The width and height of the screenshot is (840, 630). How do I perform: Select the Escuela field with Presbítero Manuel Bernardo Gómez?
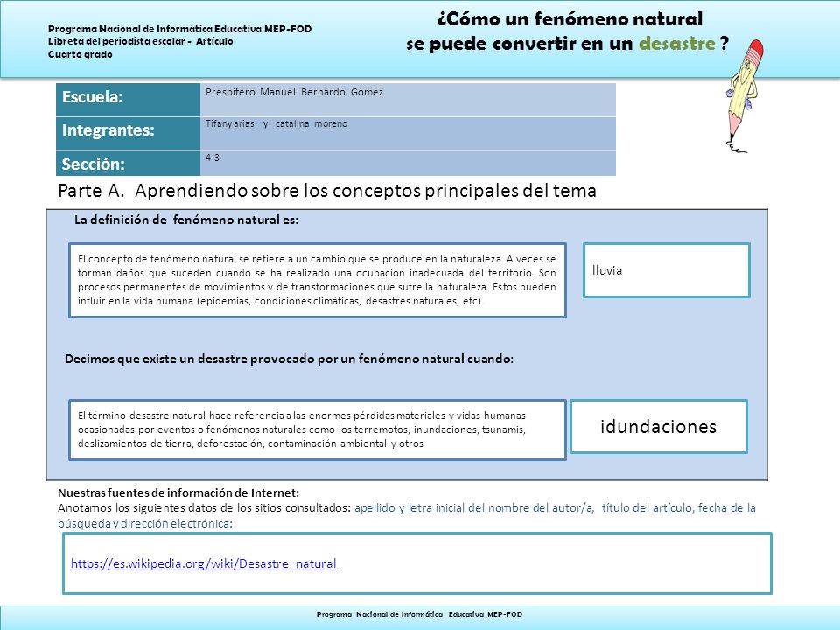click(x=408, y=100)
